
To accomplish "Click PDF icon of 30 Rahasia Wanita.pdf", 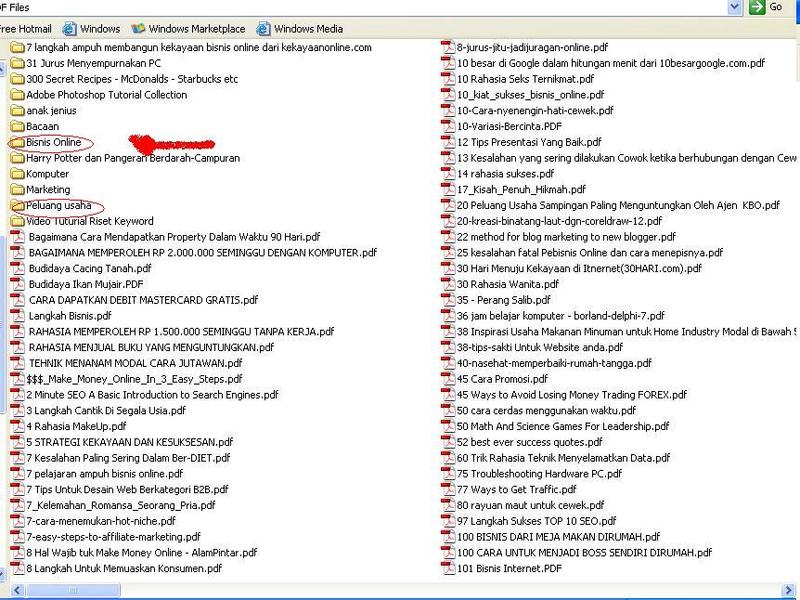I will pyautogui.click(x=448, y=284).
